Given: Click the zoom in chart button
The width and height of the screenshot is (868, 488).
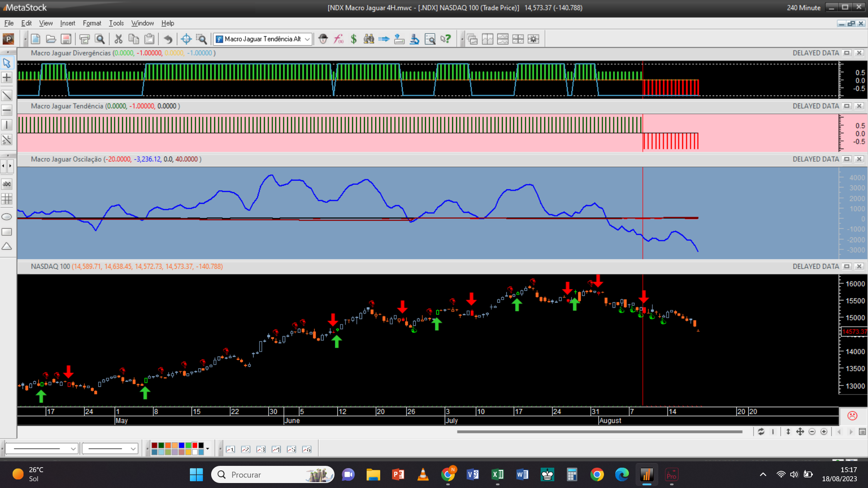Looking at the screenshot, I should pos(824,432).
